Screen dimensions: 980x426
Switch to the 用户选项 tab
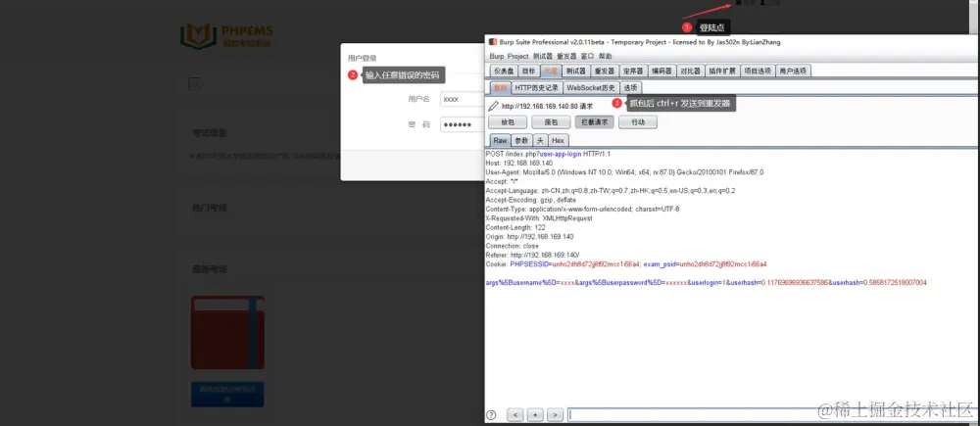pos(793,71)
